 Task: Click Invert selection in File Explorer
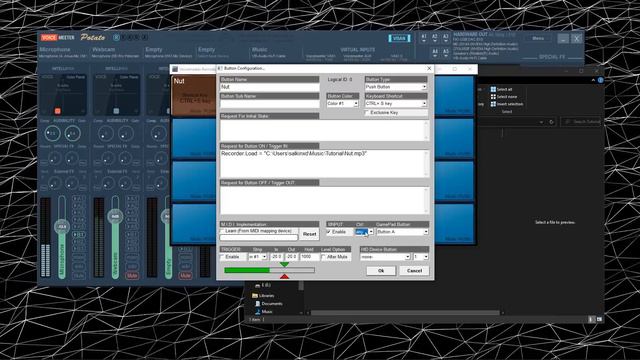pos(507,104)
